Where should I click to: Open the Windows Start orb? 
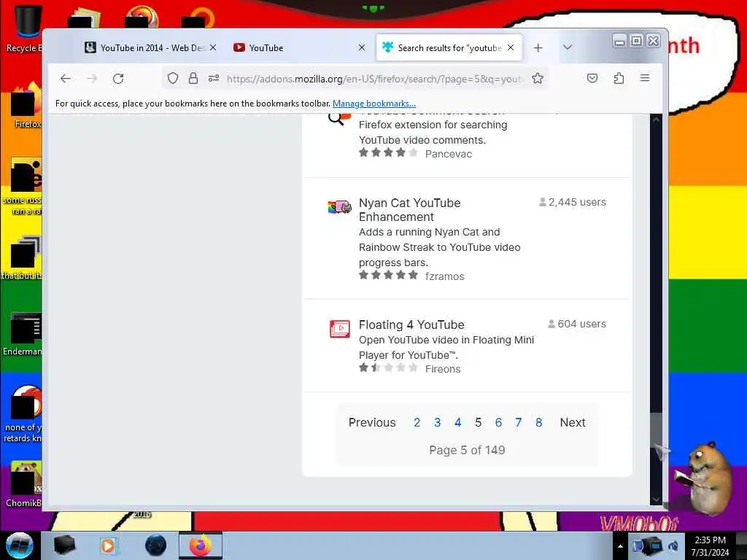(19, 545)
